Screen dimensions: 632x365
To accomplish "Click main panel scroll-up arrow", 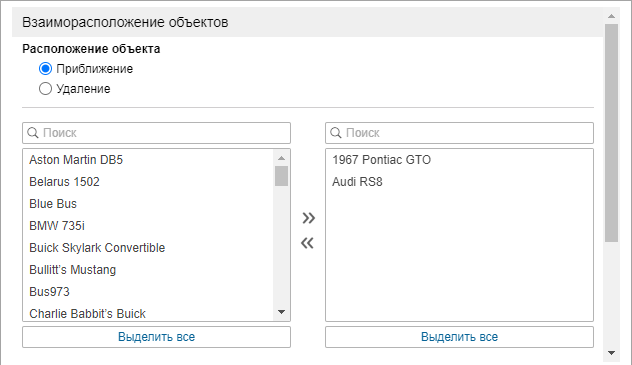I will click(611, 16).
